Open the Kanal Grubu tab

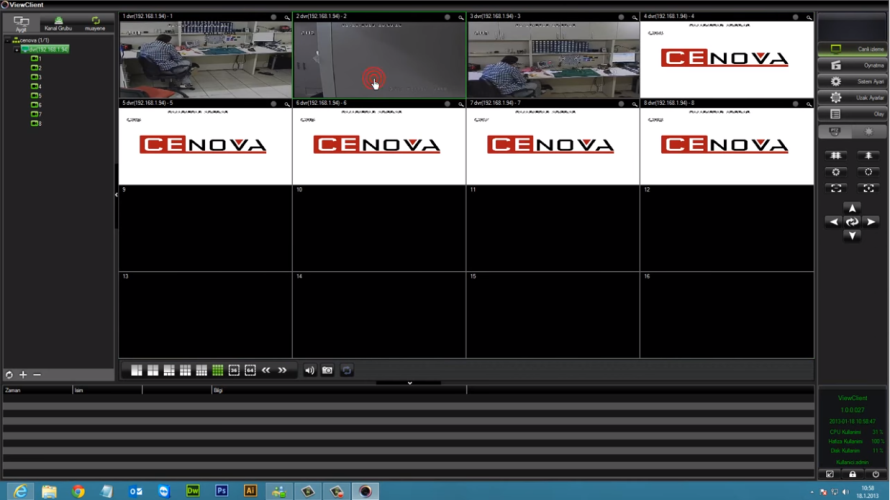point(59,23)
